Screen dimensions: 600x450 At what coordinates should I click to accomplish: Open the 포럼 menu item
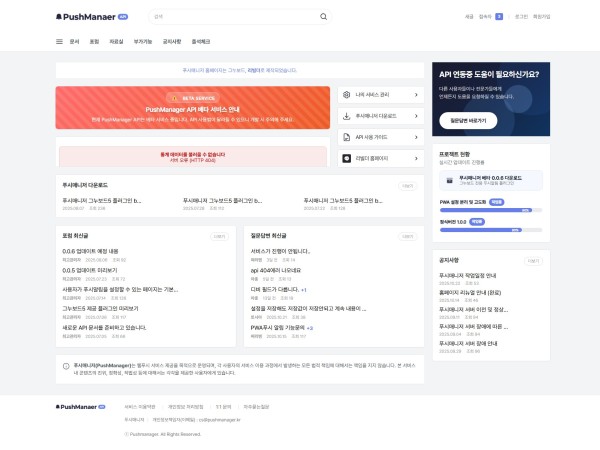tap(94, 41)
